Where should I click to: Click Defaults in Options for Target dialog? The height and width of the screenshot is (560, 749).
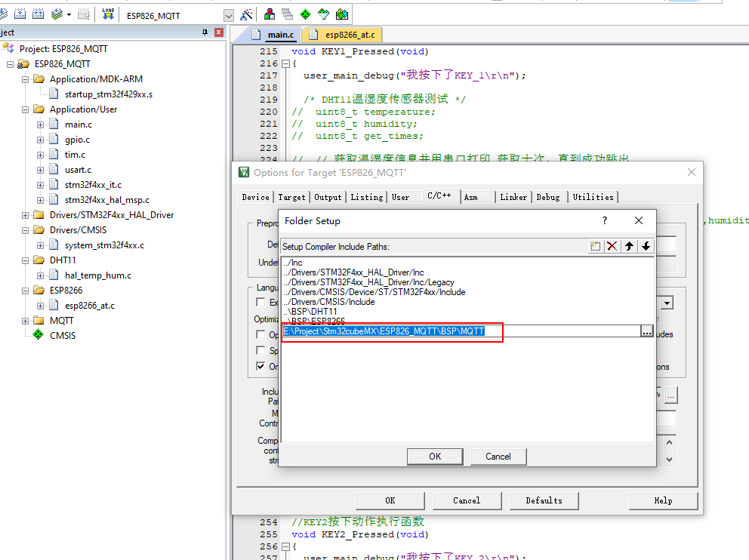click(544, 500)
